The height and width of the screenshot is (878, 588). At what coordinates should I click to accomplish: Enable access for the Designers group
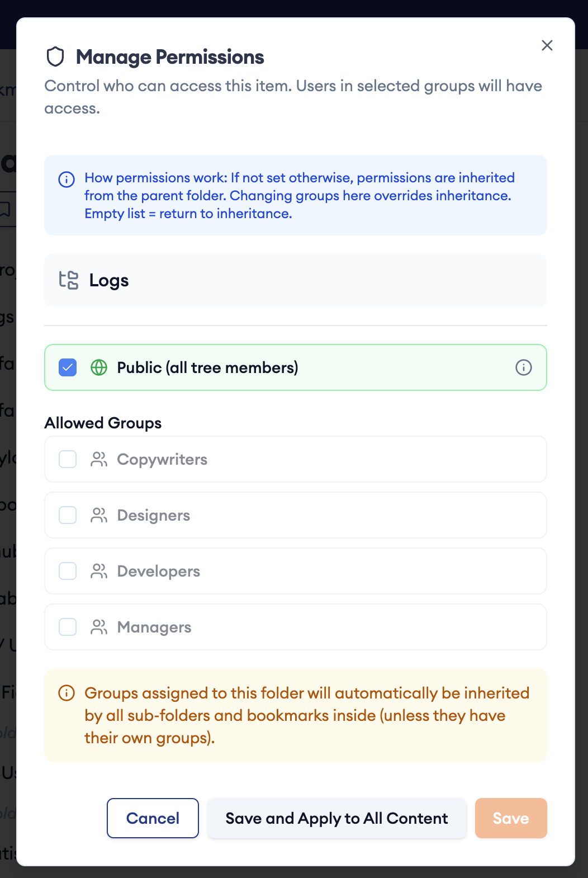click(67, 515)
